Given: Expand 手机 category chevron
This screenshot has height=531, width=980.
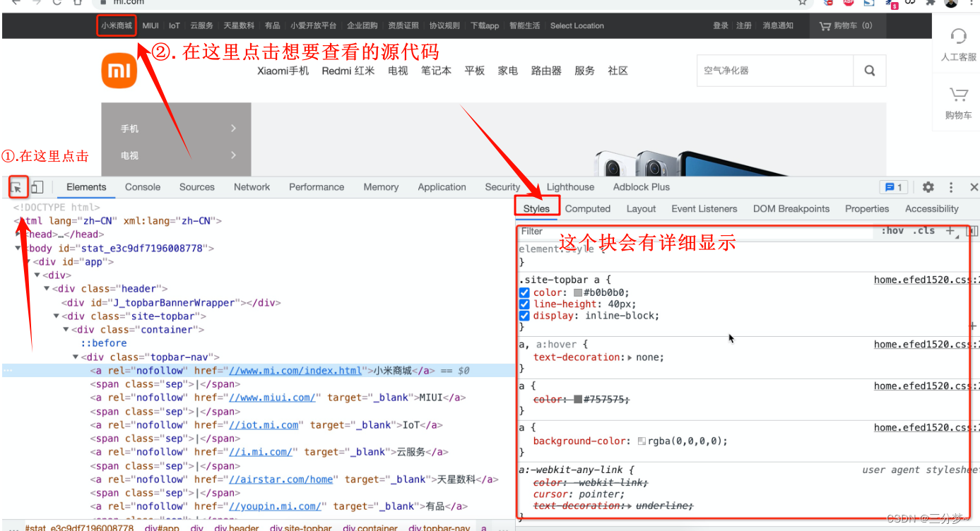Looking at the screenshot, I should [233, 129].
